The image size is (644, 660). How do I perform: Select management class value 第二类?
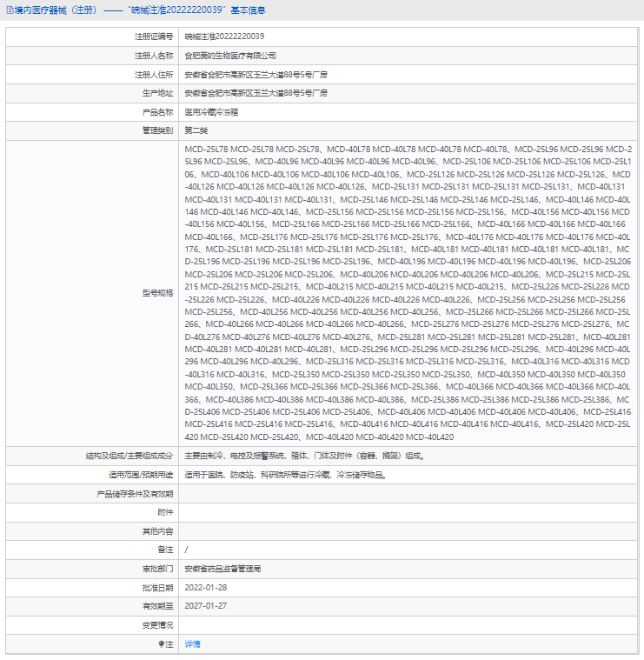tap(196, 130)
